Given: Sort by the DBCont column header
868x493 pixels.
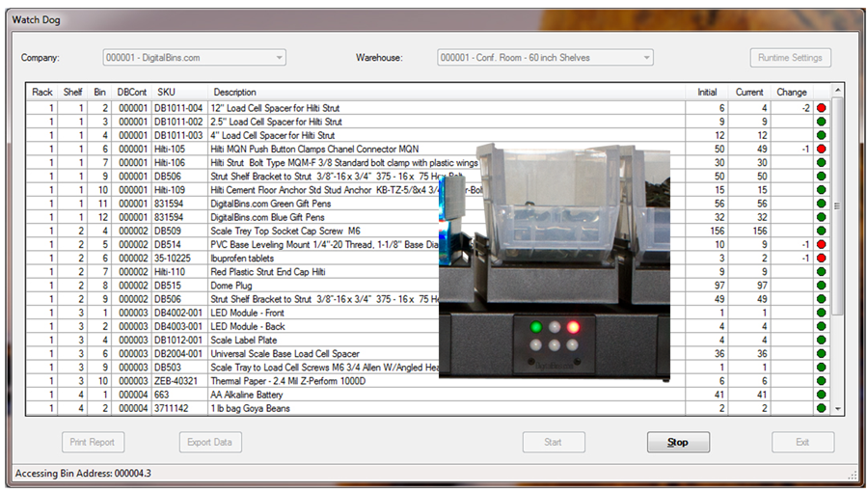Looking at the screenshot, I should tap(132, 92).
